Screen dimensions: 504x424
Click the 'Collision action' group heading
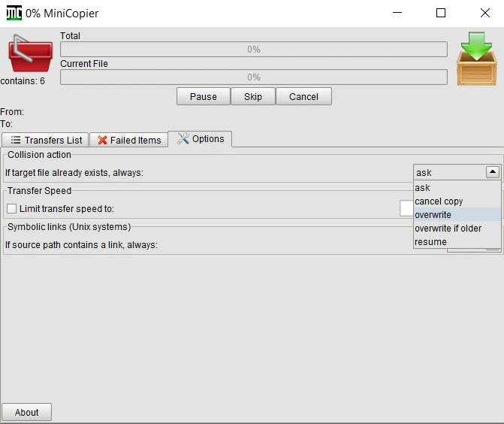tap(39, 155)
